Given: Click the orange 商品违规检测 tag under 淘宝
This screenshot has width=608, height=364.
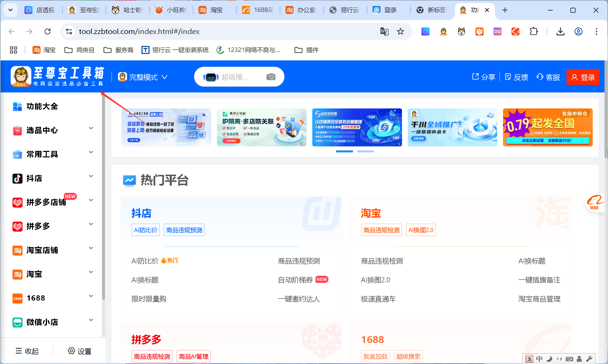Looking at the screenshot, I should [381, 230].
